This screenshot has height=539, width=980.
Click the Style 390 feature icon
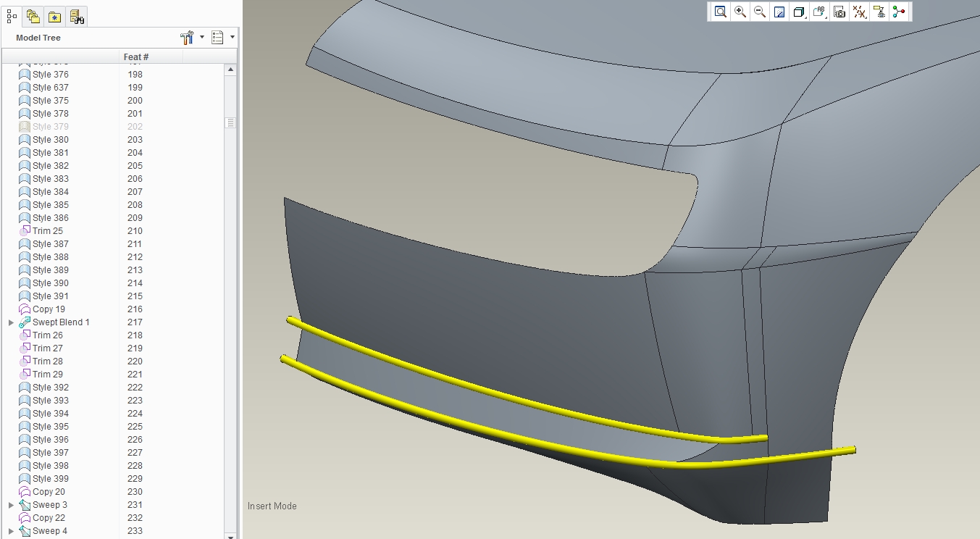pos(24,283)
